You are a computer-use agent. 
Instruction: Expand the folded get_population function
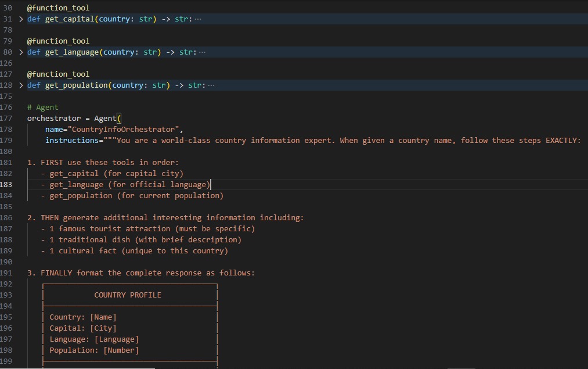click(21, 85)
